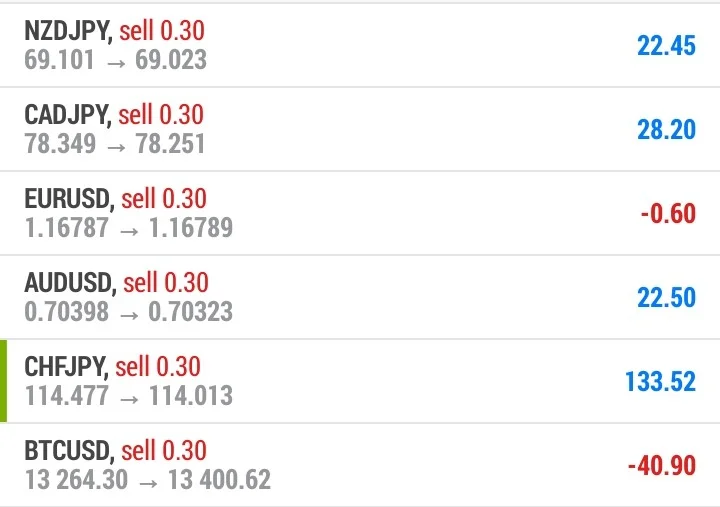Click EURUSD prices 1.16787 to 1.16789
Screen dimensions: 720x507
click(x=129, y=228)
